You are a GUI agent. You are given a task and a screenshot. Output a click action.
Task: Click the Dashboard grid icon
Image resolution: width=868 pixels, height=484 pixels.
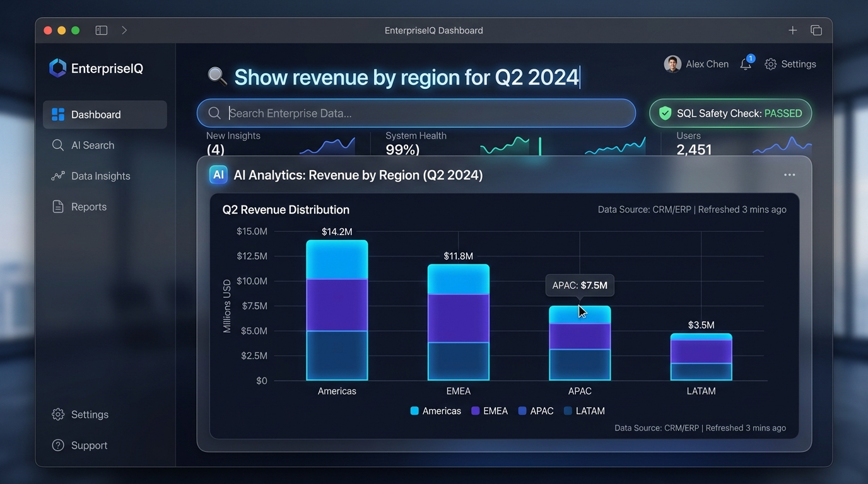pos(58,115)
